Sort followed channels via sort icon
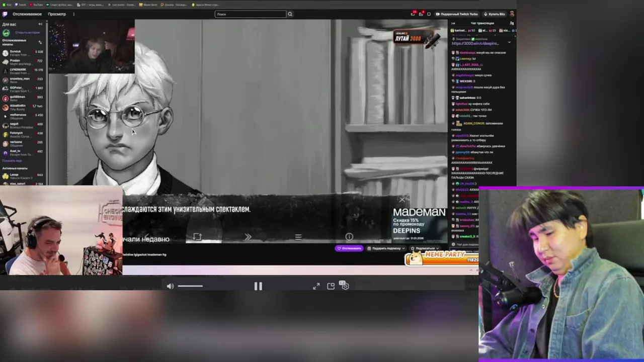 (x=40, y=42)
